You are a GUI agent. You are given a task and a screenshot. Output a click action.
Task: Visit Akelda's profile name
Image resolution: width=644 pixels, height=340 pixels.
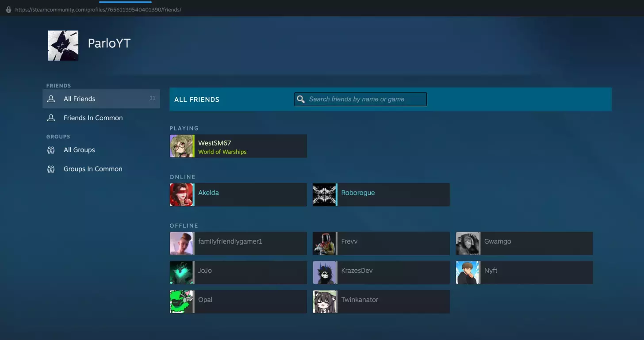click(208, 193)
